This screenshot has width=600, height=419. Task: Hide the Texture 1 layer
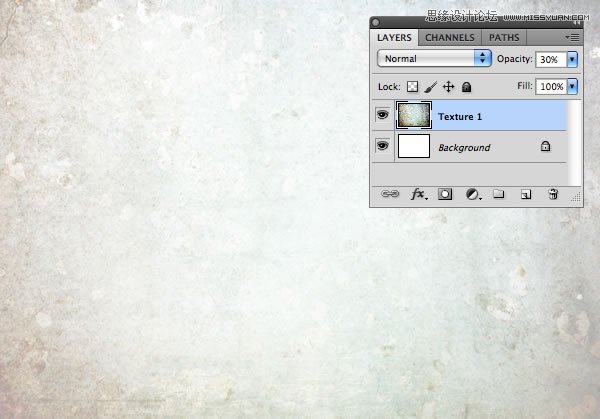click(382, 116)
